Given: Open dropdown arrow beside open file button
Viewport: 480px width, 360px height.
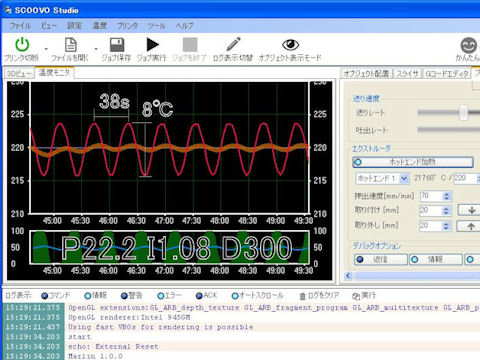Looking at the screenshot, I should (96, 49).
